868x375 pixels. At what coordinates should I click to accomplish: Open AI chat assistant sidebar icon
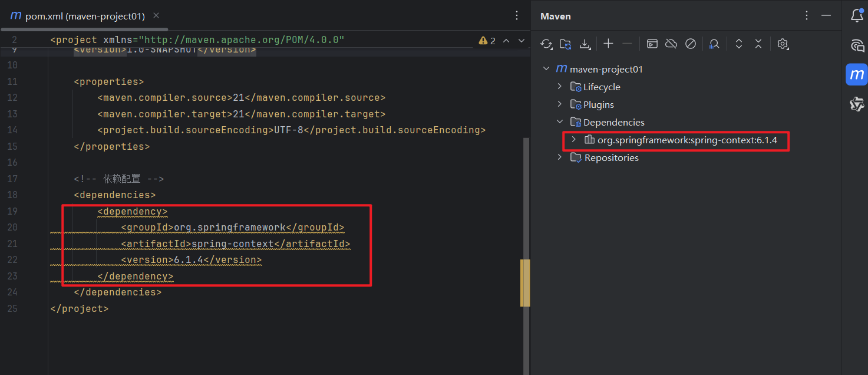coord(857,45)
